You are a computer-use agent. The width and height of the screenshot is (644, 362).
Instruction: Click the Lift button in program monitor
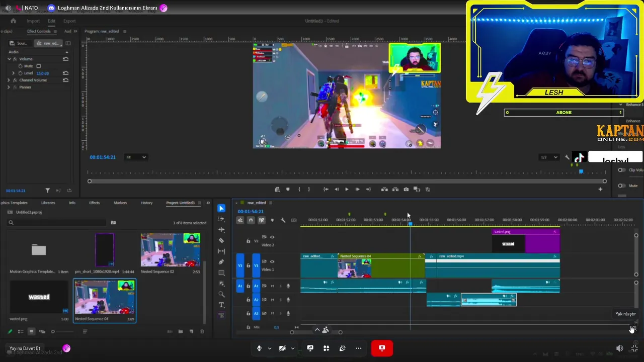click(x=384, y=190)
